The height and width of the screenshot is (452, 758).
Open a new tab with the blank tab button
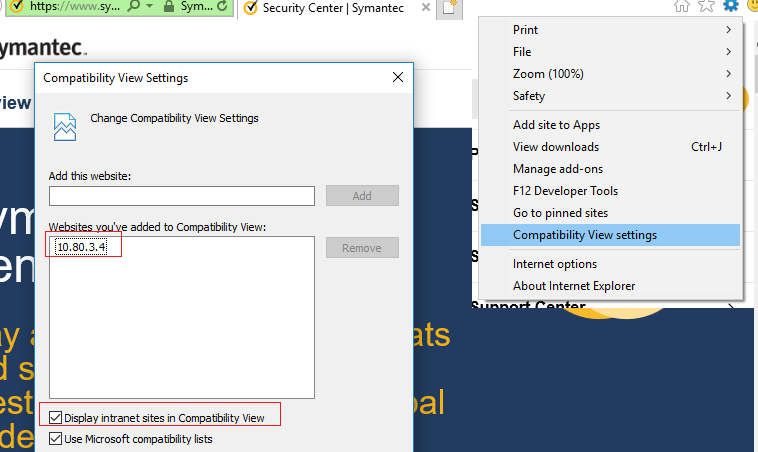(449, 8)
